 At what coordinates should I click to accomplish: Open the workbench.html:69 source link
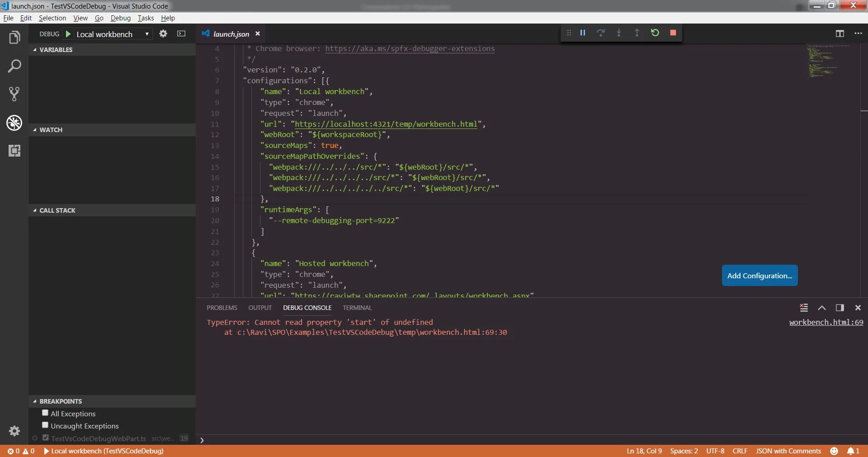click(x=826, y=322)
